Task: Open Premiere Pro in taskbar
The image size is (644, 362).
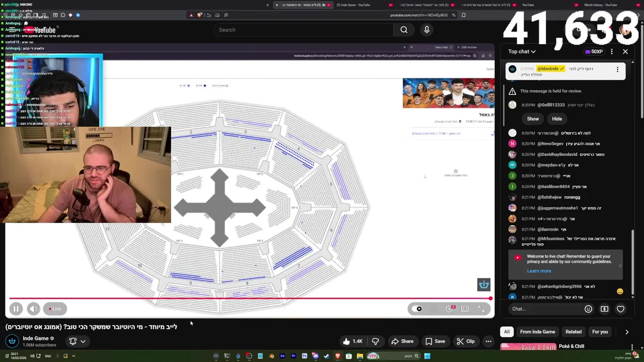Action: (x=293, y=356)
